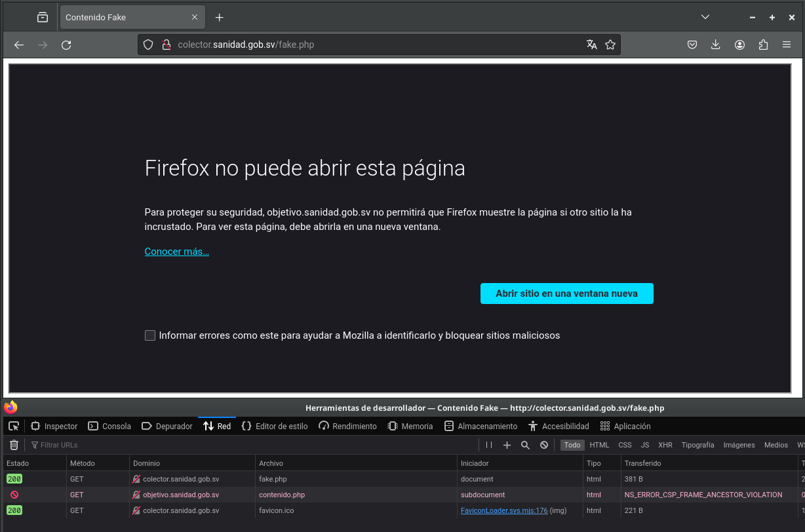Open the network request search

coord(525,445)
